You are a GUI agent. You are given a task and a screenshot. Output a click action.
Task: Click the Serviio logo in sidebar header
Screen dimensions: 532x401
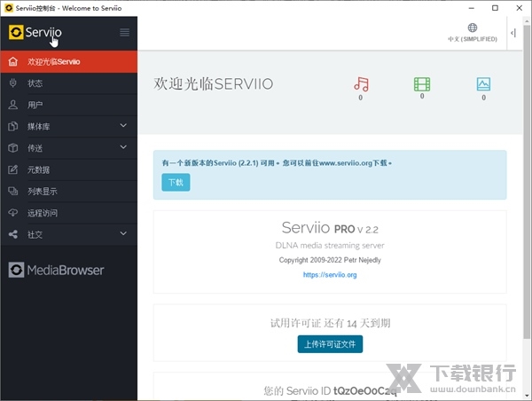pyautogui.click(x=35, y=33)
